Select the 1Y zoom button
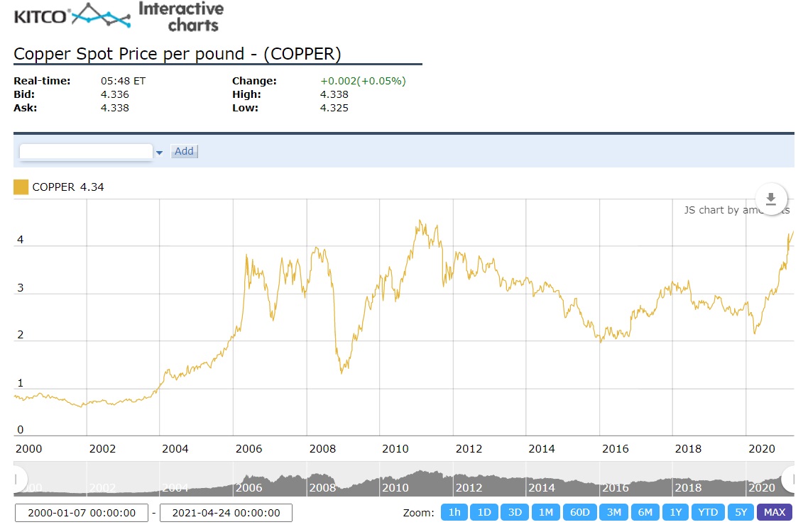Screen dimensions: 803x532 pyautogui.click(x=676, y=512)
